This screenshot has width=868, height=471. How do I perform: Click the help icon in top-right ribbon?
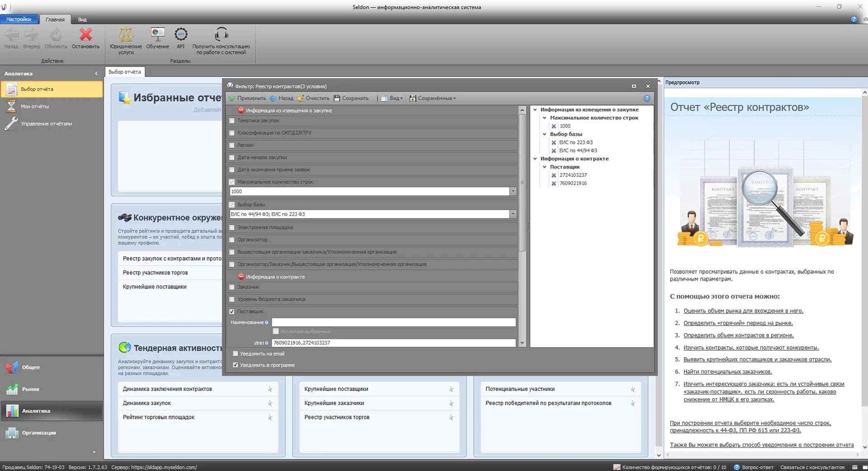(x=854, y=19)
